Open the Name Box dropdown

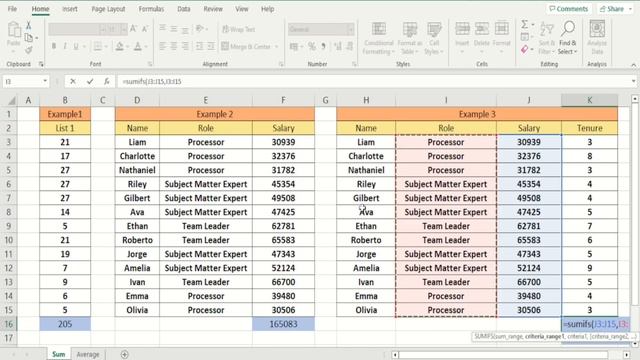[x=45, y=81]
